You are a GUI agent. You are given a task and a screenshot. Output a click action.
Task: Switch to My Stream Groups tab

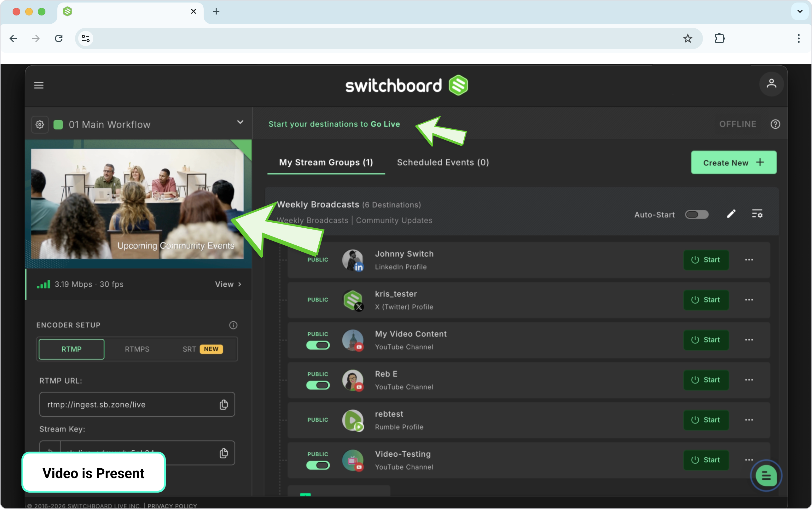click(326, 163)
